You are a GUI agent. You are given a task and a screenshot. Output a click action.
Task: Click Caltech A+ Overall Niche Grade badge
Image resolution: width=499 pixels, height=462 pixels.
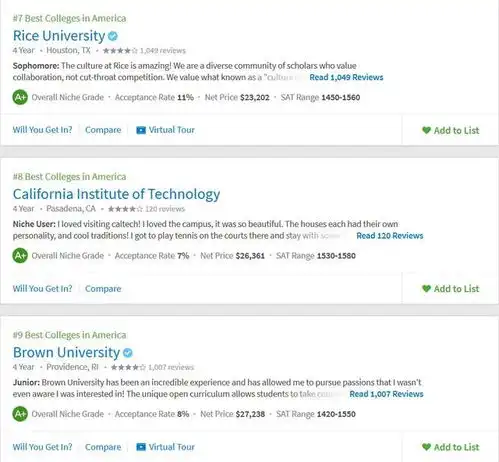(20, 256)
